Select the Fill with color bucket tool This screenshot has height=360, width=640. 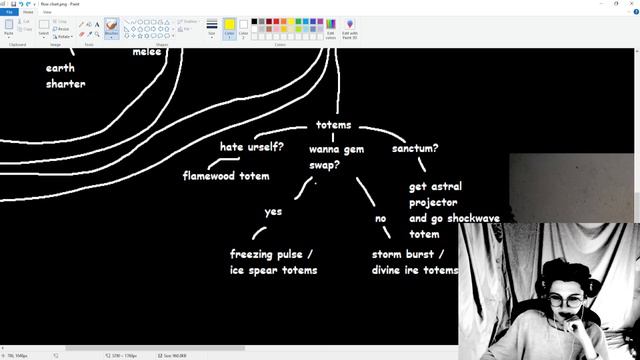(89, 24)
